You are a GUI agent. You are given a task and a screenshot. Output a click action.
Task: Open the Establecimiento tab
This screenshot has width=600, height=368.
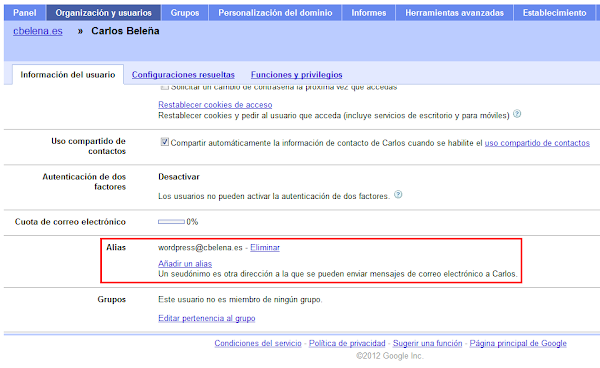point(554,13)
